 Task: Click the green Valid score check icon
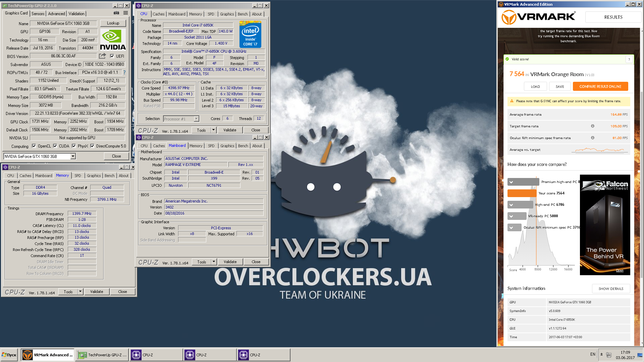[507, 59]
